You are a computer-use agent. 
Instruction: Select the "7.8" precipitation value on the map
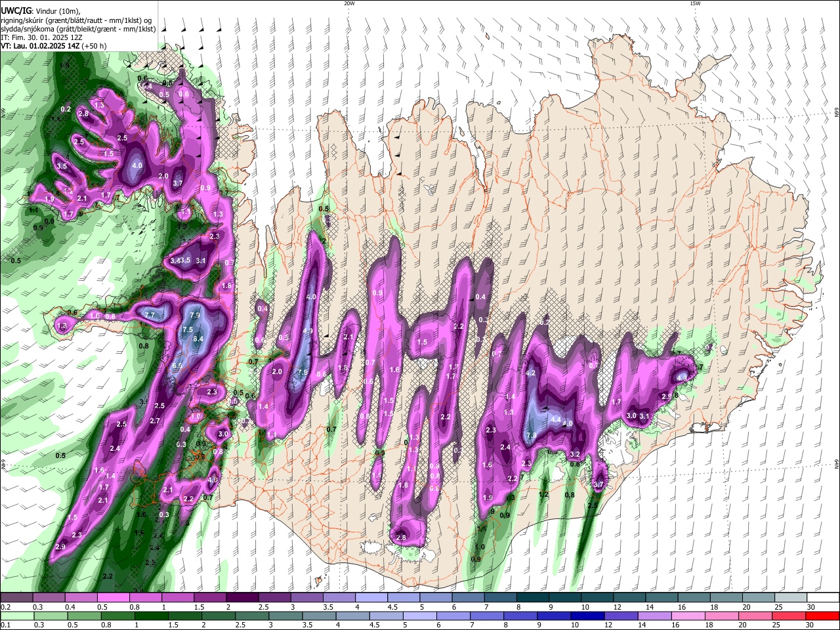pyautogui.click(x=532, y=435)
